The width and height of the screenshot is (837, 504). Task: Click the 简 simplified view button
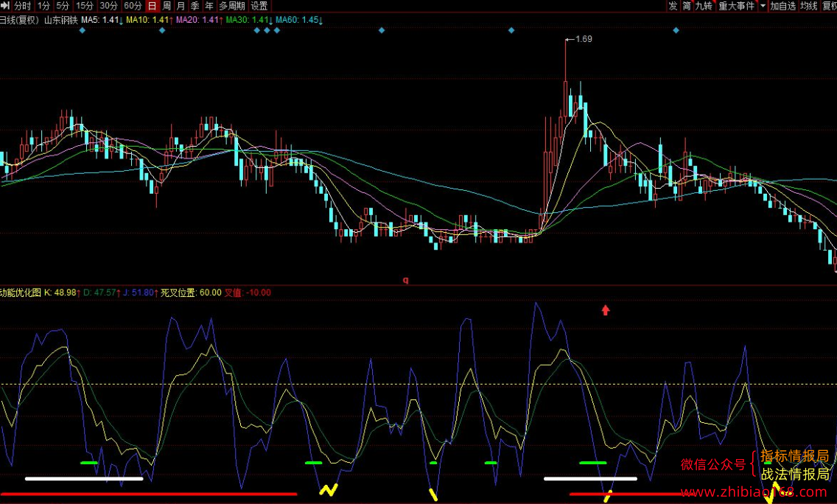click(687, 6)
